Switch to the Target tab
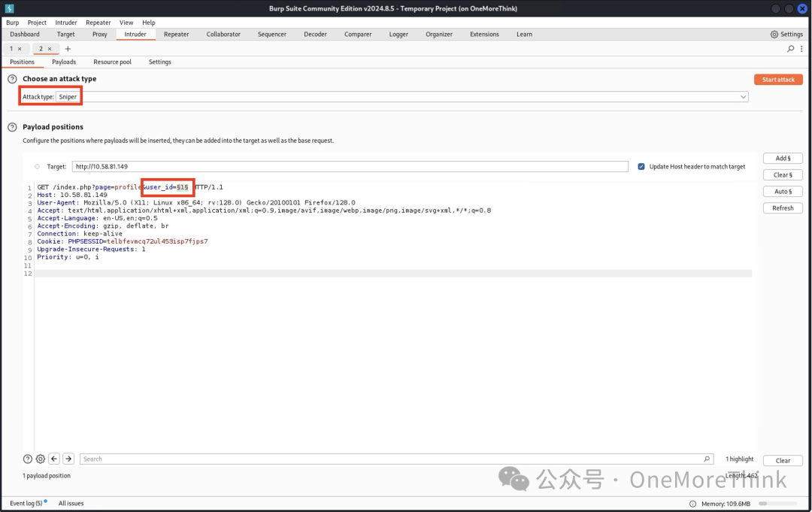The image size is (812, 512). pos(65,34)
